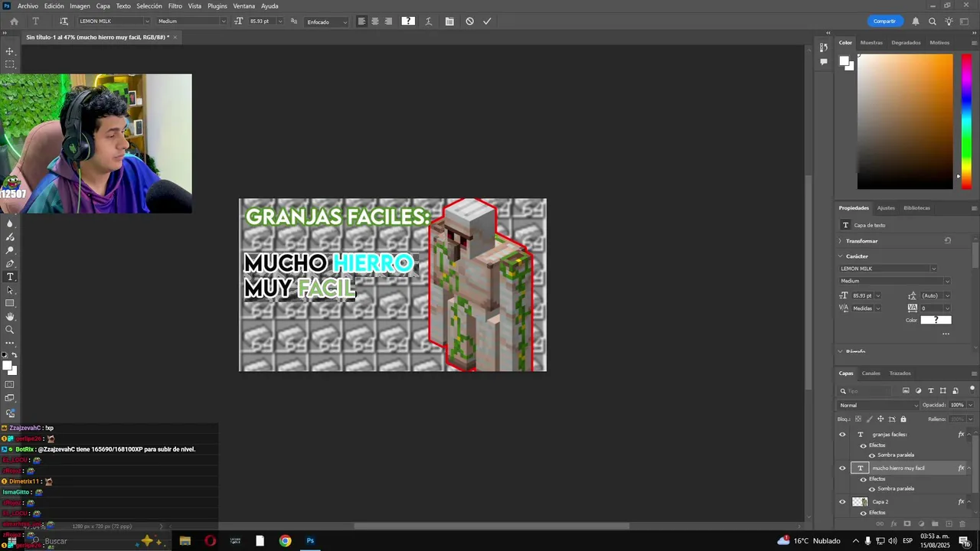Commit current text edits with checkmark
Viewport: 980px width, 551px height.
[x=487, y=21]
